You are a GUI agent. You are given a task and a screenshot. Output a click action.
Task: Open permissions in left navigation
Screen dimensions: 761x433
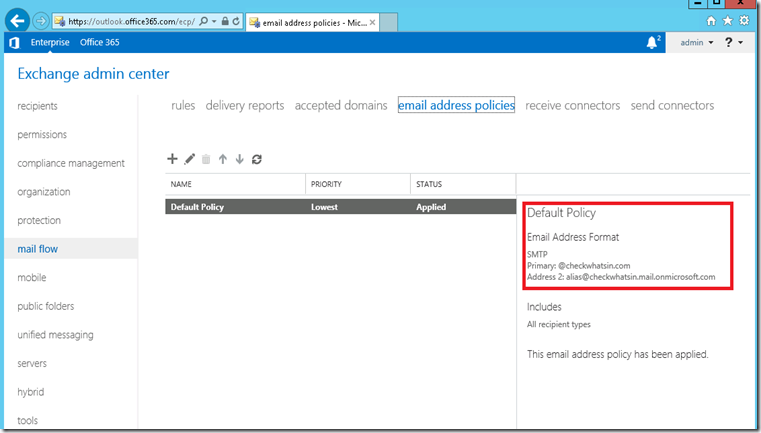pos(42,134)
